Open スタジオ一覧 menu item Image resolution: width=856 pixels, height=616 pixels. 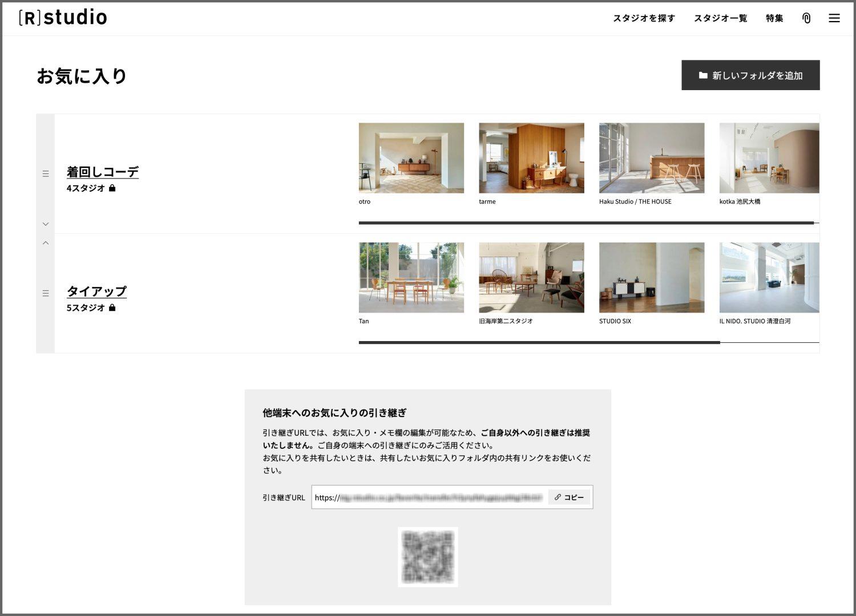coord(720,18)
